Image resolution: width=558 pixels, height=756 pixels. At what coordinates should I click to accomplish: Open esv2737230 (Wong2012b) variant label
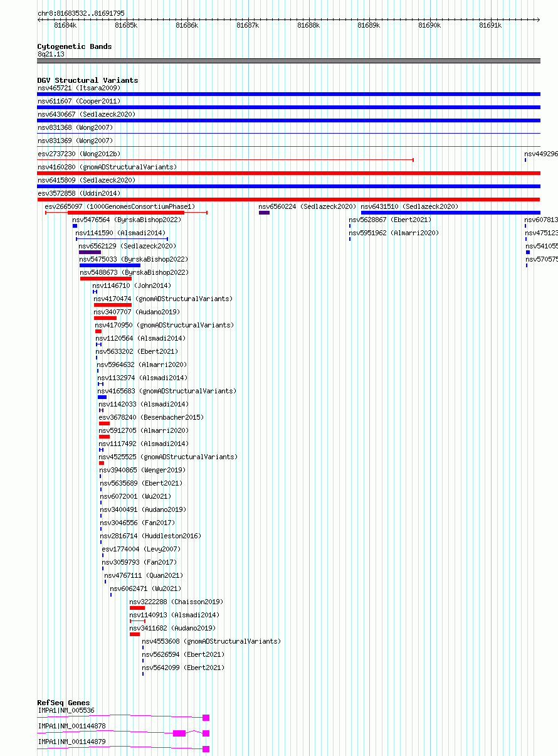(x=79, y=154)
